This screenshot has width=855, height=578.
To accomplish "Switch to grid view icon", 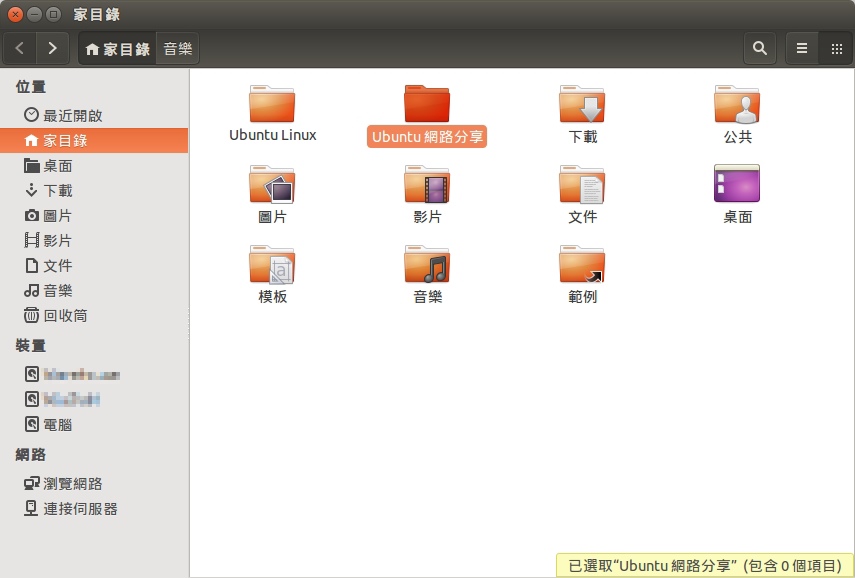I will coord(836,49).
